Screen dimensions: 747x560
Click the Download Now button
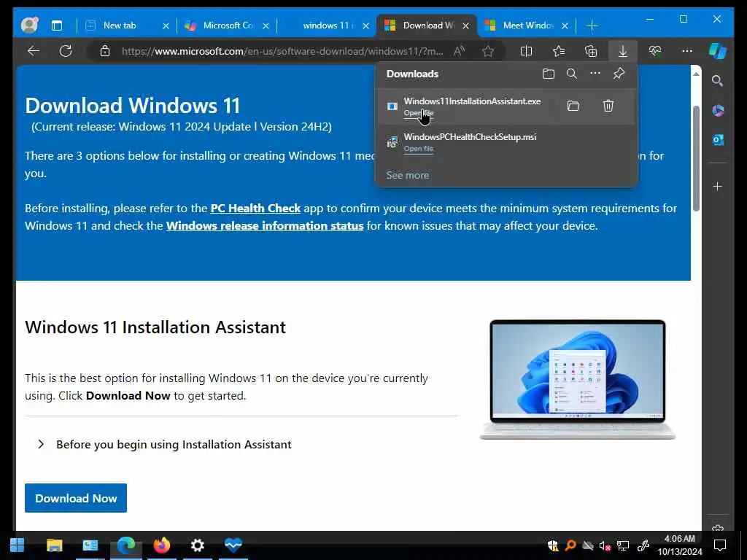click(76, 498)
